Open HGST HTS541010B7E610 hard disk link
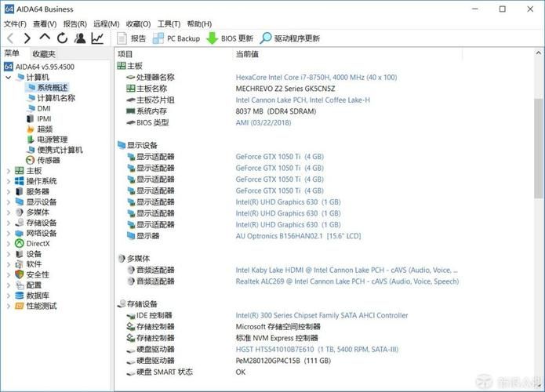545x392 pixels. [x=317, y=349]
